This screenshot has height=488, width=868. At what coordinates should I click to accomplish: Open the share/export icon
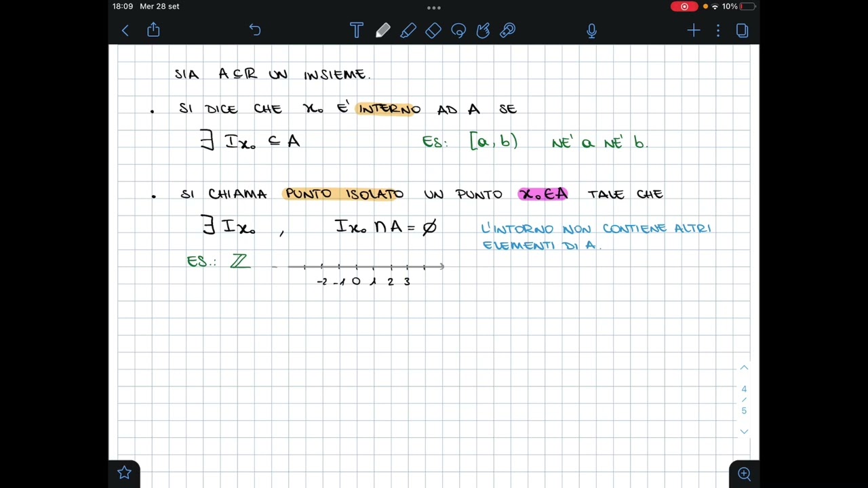(x=153, y=30)
